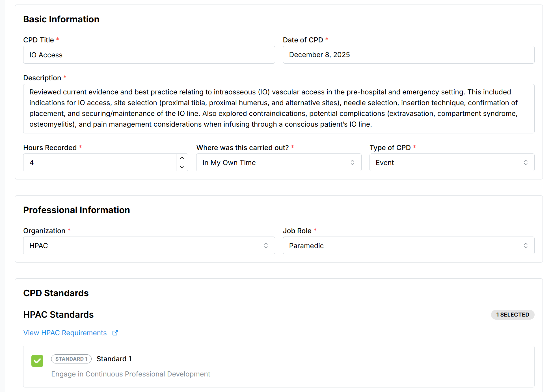Screen dimensions: 551x392
Task: Open the 'Where was this carried out' dropdown
Action: pos(278,163)
